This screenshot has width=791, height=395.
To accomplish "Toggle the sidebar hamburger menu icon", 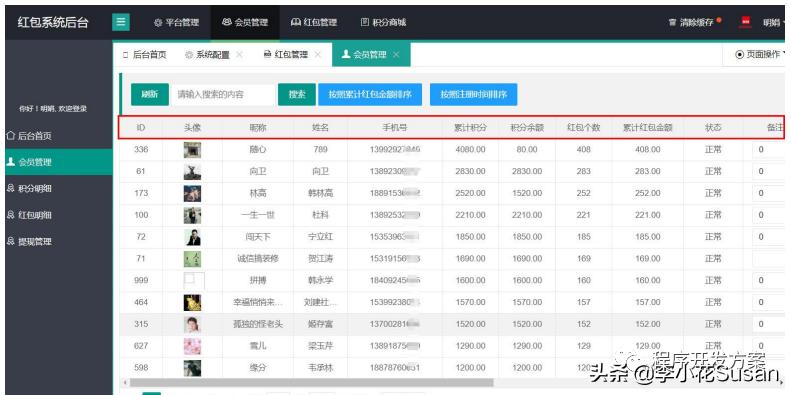I will click(121, 22).
